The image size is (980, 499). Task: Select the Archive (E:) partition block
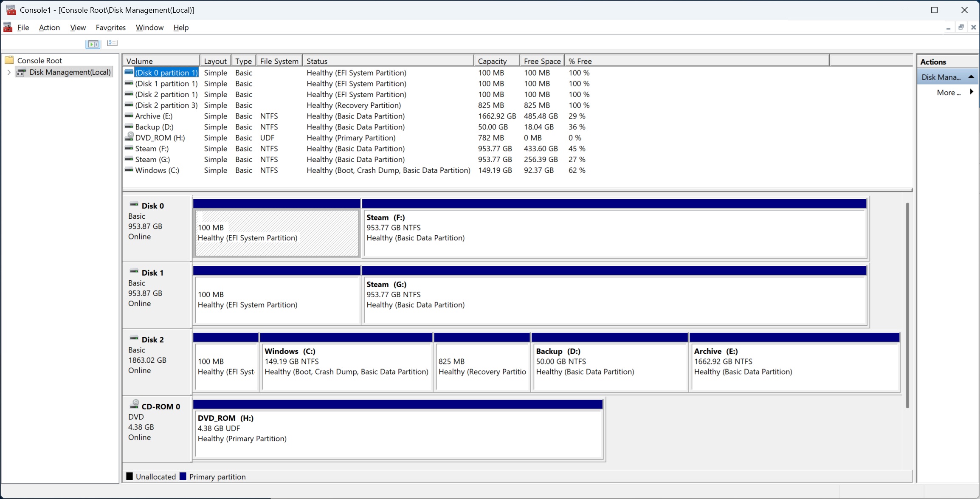pos(795,362)
